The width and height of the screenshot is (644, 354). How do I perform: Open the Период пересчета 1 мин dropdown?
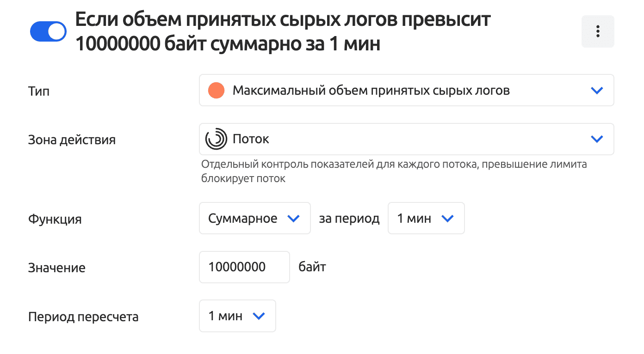tap(226, 316)
